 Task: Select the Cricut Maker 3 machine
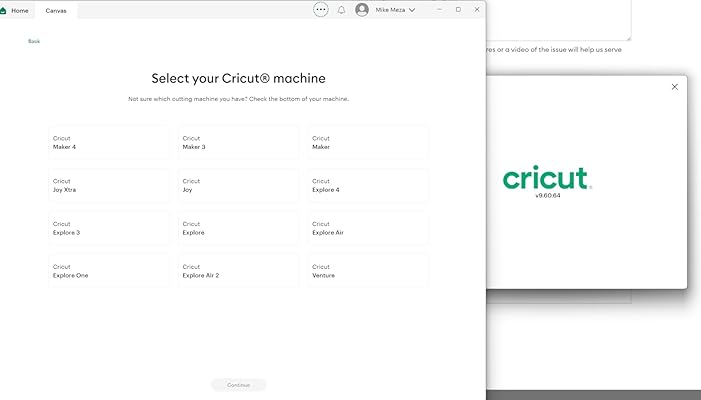click(x=239, y=143)
